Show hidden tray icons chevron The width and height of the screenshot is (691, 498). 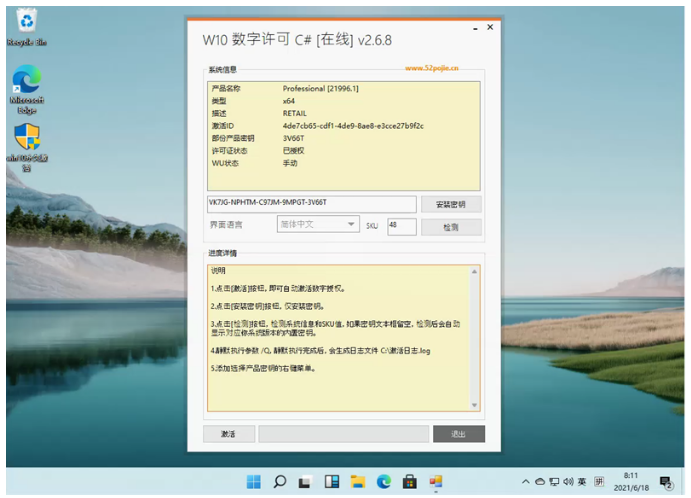tap(525, 482)
